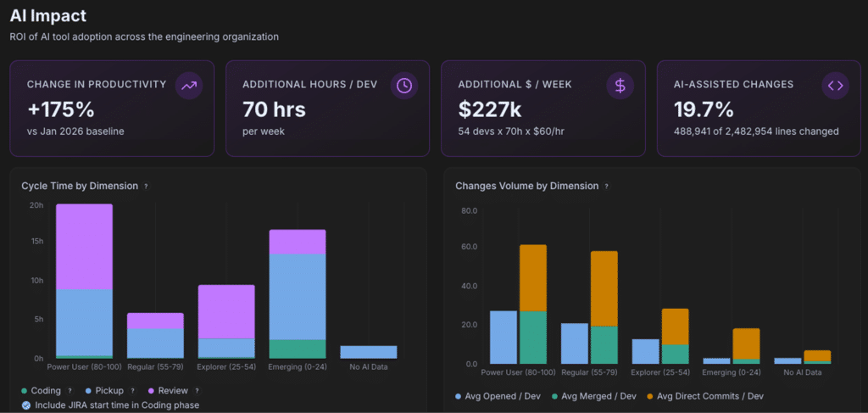Click Emerging (0-24) orange Direct Commits segment
Screen dimensions: 868x413
click(746, 343)
